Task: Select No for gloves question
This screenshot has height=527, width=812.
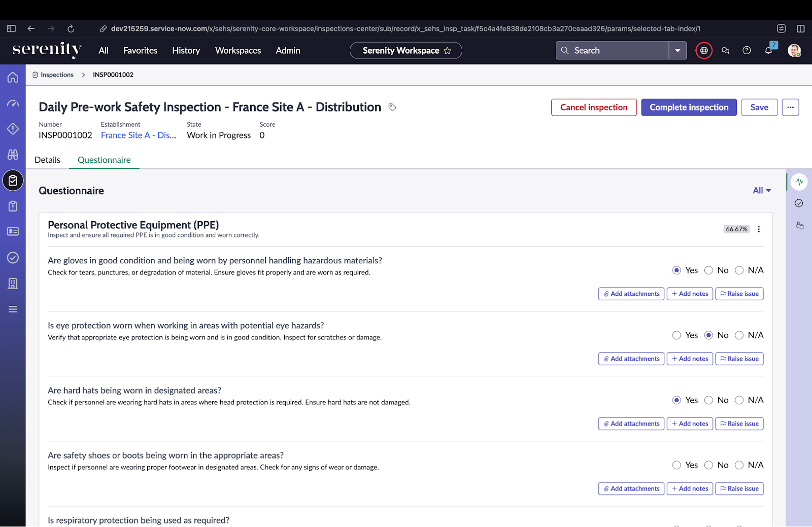Action: point(708,270)
